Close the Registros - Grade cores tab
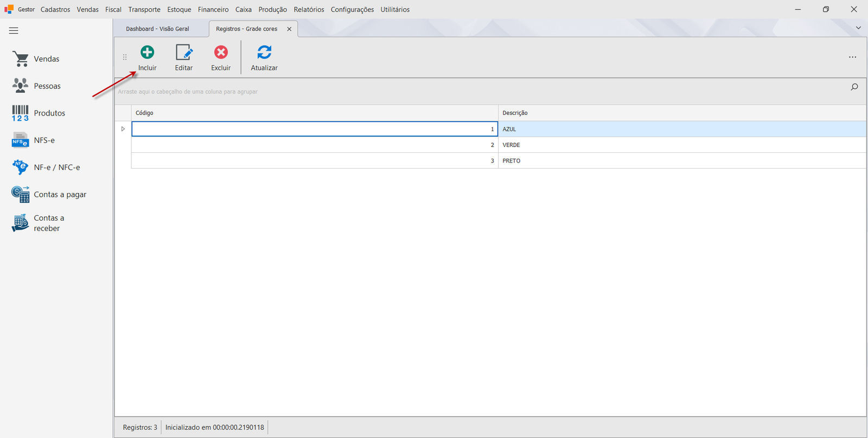This screenshot has height=438, width=868. coord(289,29)
